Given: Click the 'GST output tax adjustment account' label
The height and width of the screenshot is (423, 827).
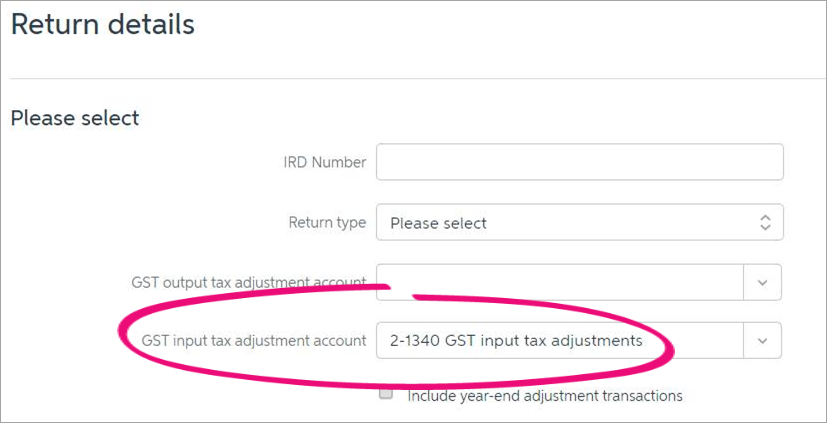Looking at the screenshot, I should 248,283.
